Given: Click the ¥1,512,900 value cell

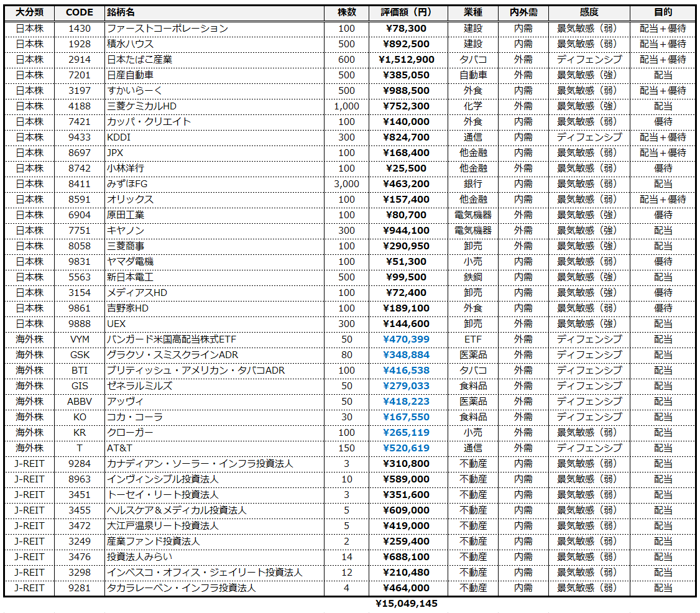Looking at the screenshot, I should 408,60.
